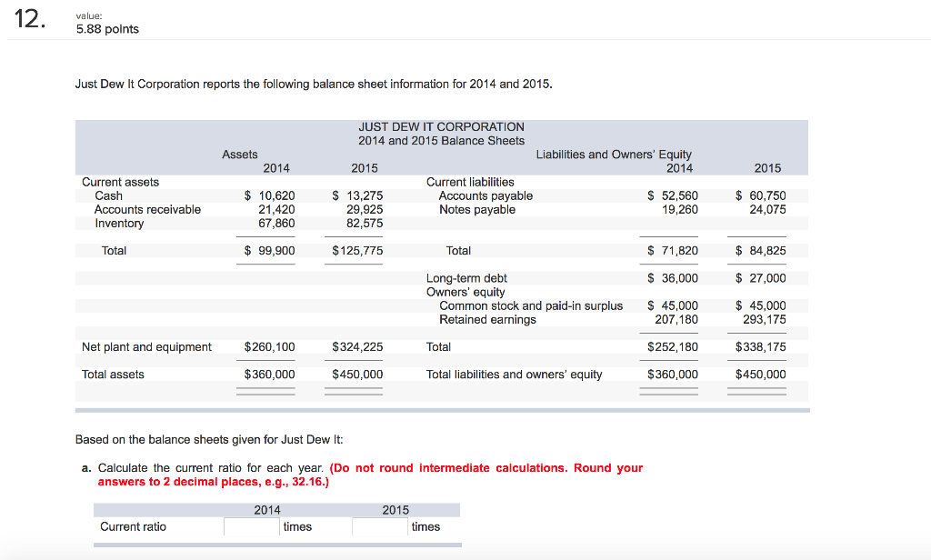Click the Net plant and equipment label
Image resolution: width=931 pixels, height=560 pixels.
click(x=146, y=346)
